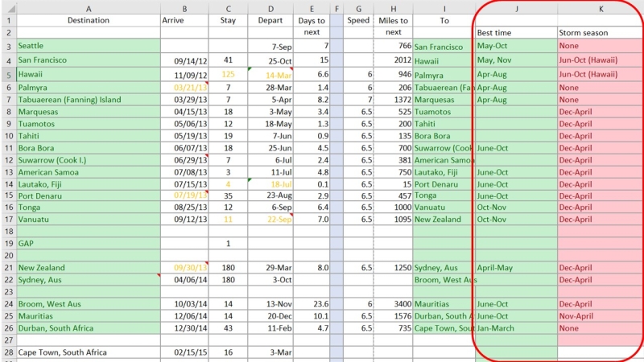
Task: Click the 'Best time' header cell
Action: [x=516, y=32]
